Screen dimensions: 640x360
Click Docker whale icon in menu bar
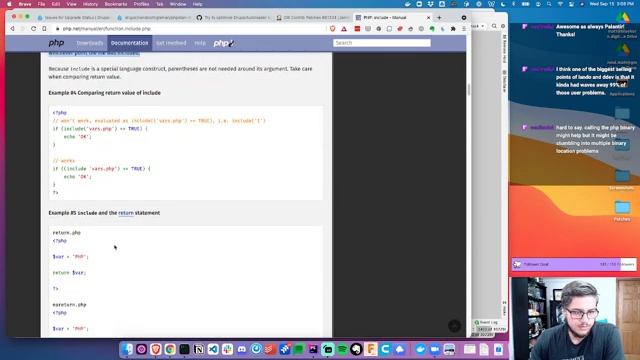coord(407,4)
